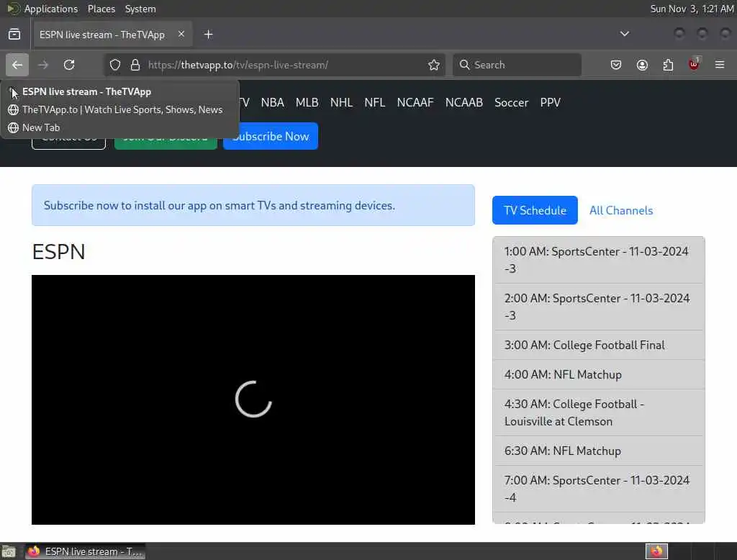The width and height of the screenshot is (737, 560).
Task: Open the Soccer navigation link
Action: 512,102
